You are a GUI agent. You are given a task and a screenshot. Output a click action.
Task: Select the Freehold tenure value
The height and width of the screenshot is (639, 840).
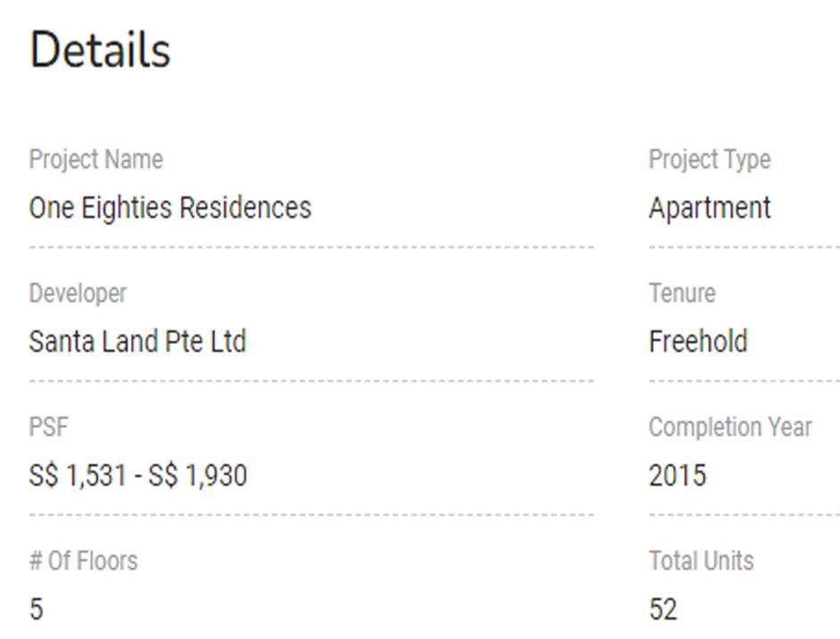(697, 341)
